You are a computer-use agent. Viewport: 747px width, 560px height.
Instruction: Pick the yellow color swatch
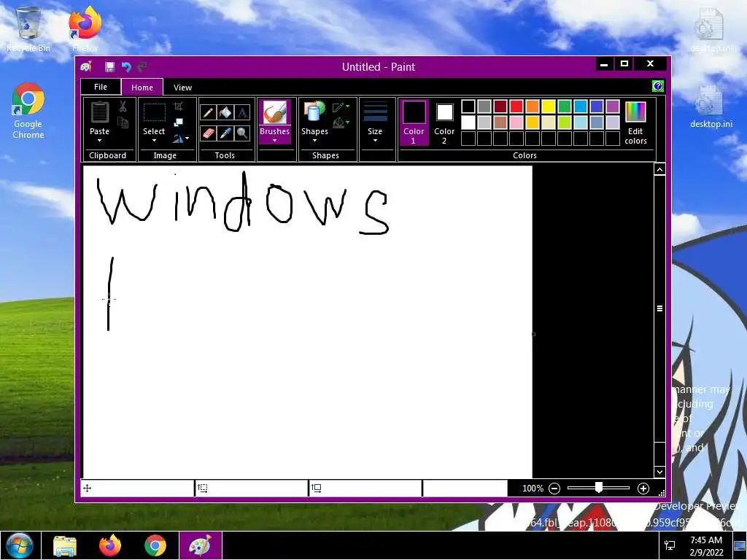tap(549, 106)
